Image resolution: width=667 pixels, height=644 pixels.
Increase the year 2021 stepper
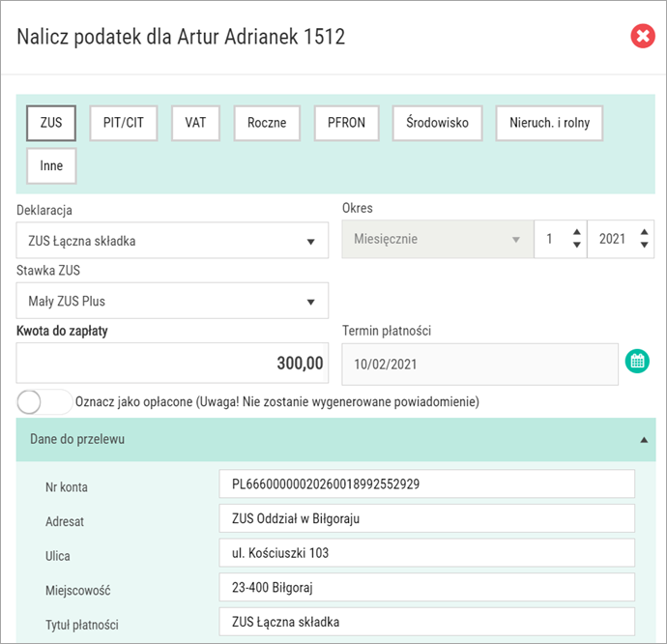[x=644, y=232]
